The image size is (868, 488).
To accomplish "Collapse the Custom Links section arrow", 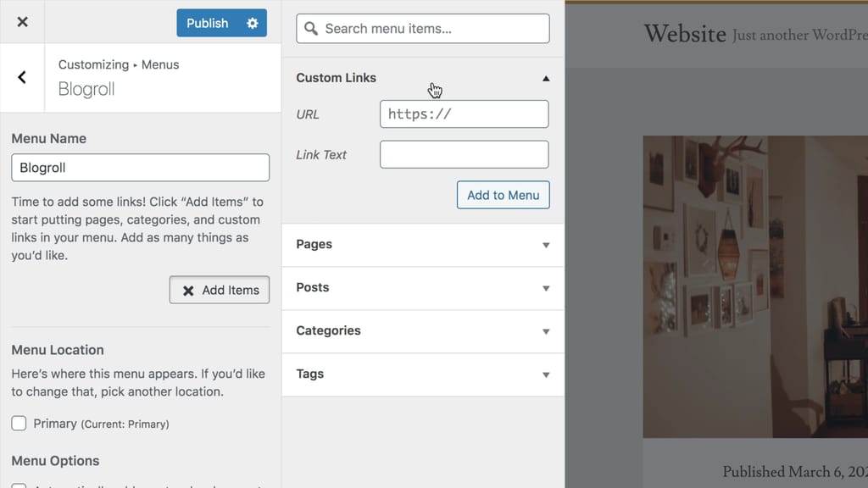I will [x=546, y=79].
